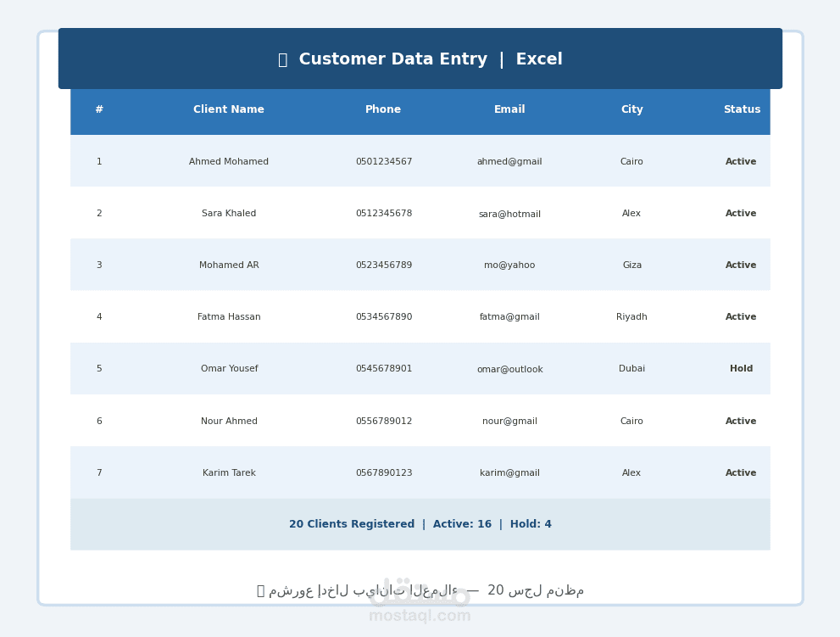Image resolution: width=840 pixels, height=637 pixels.
Task: Click Active status for Fatma Hassan
Action: click(x=741, y=317)
